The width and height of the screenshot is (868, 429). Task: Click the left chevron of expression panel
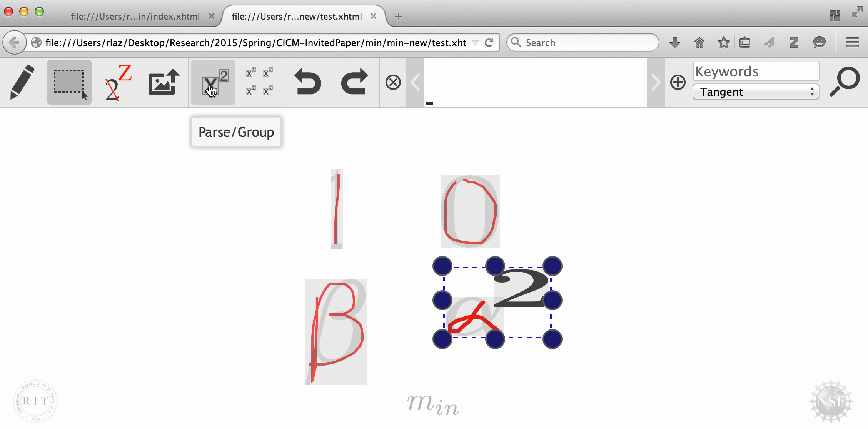415,82
